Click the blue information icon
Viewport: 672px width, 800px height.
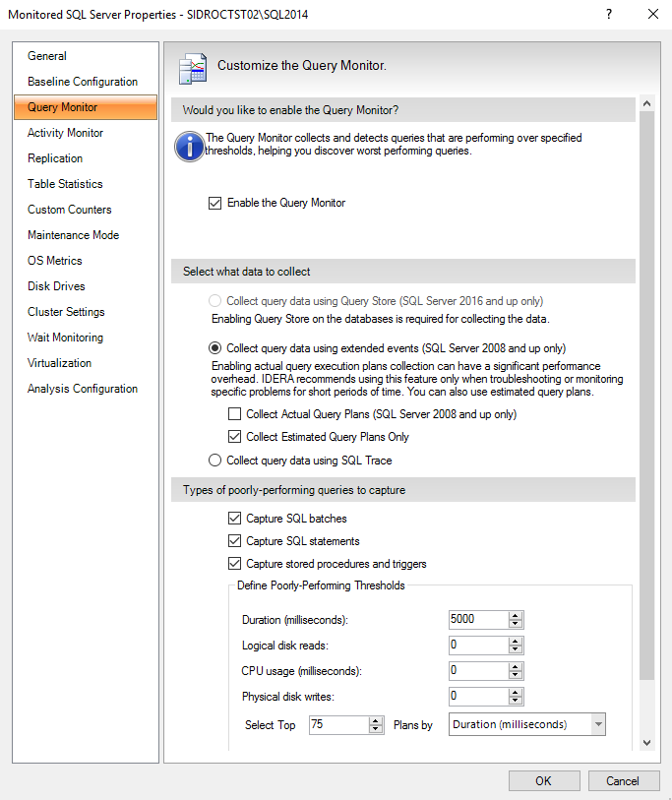point(189,147)
